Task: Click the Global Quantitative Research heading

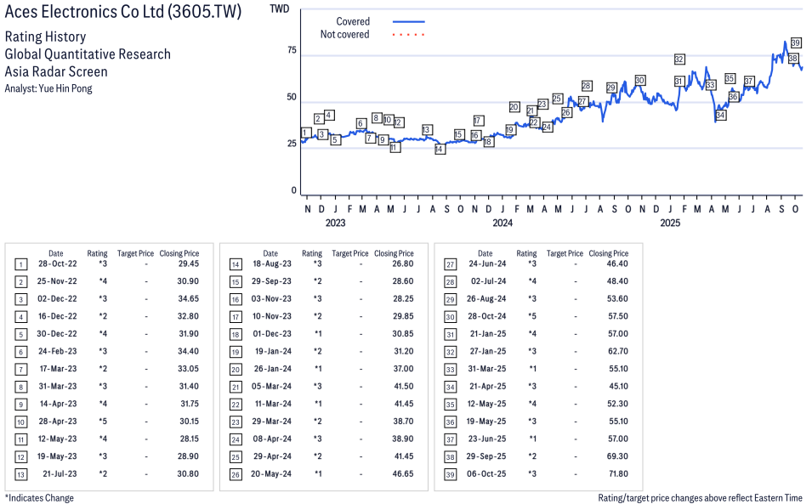Action: pos(88,54)
